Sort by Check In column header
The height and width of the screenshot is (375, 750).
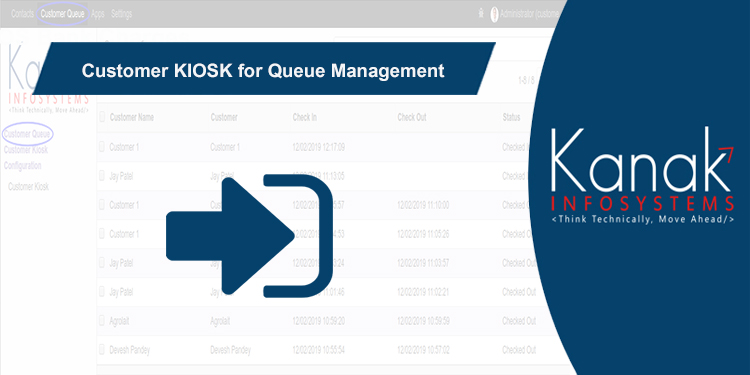tap(305, 117)
